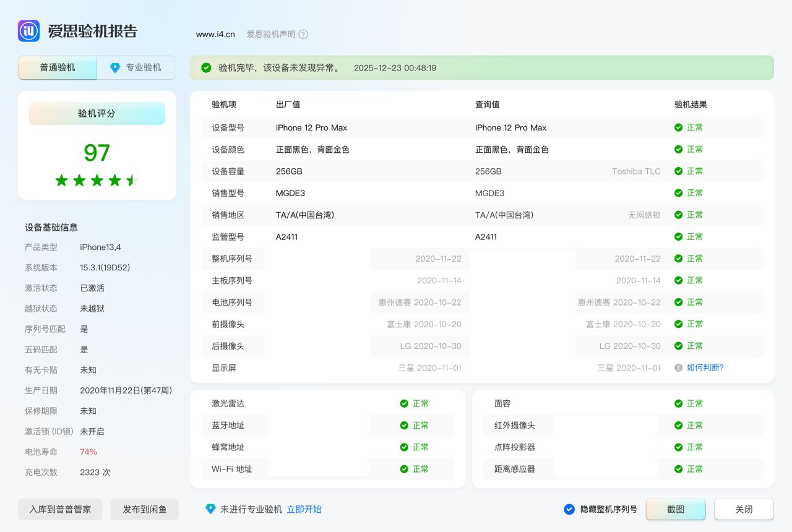Click the gray info icon beside 如何判断?
The image size is (792, 532).
tap(678, 367)
